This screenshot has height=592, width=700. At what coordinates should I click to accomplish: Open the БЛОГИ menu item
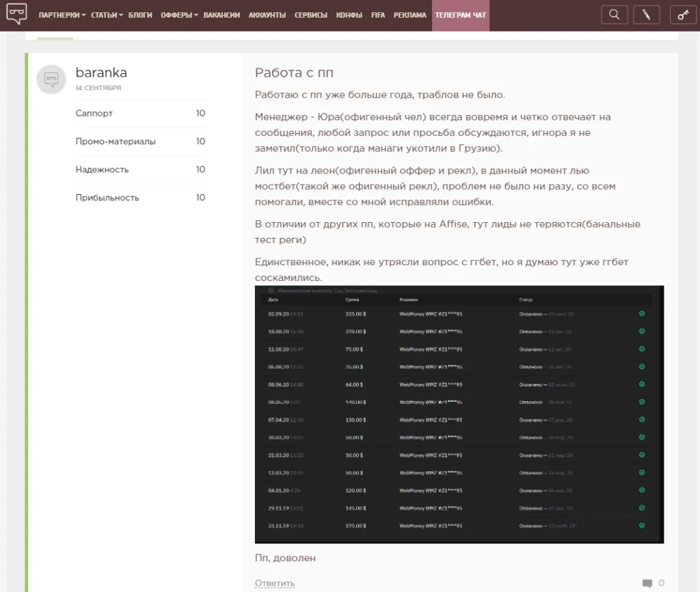(x=140, y=15)
